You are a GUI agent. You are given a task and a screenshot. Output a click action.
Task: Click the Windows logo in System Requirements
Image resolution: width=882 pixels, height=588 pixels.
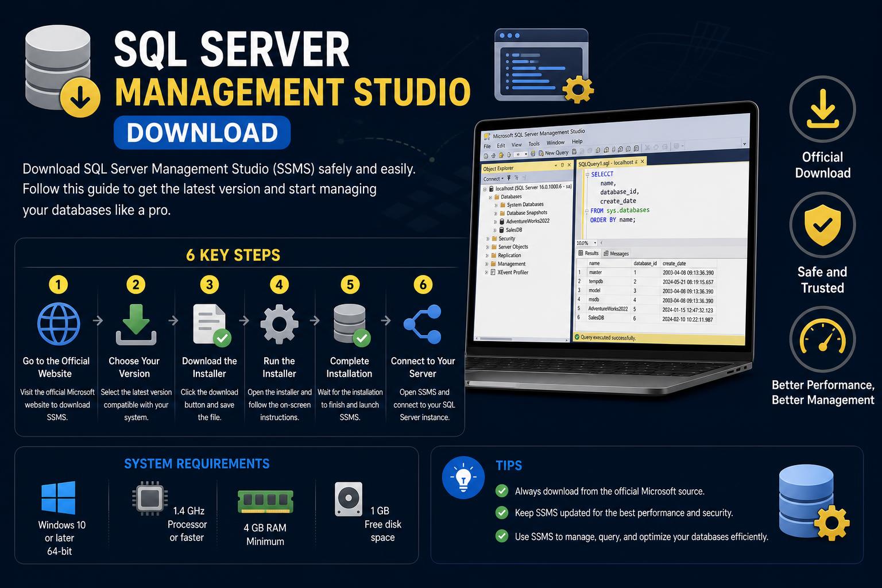58,498
